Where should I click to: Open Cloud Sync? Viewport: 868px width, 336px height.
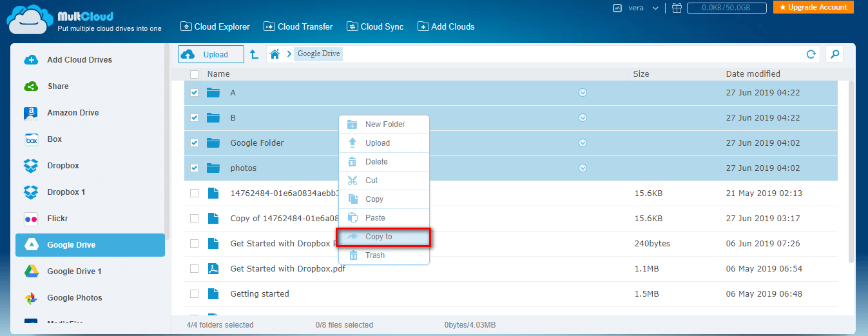coord(375,26)
